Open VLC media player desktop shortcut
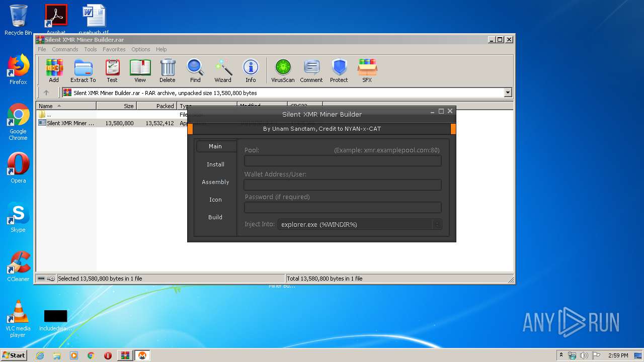The image size is (644, 362). [18, 319]
